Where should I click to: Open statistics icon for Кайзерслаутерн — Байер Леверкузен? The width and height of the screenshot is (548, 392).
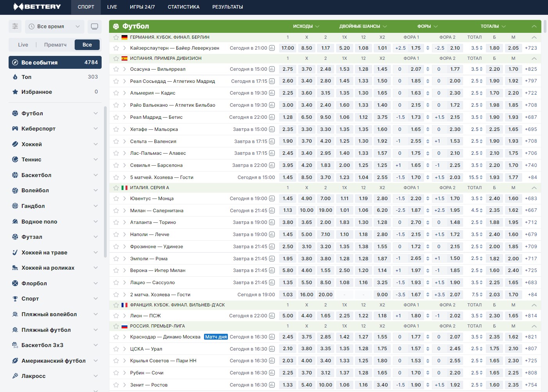point(272,48)
